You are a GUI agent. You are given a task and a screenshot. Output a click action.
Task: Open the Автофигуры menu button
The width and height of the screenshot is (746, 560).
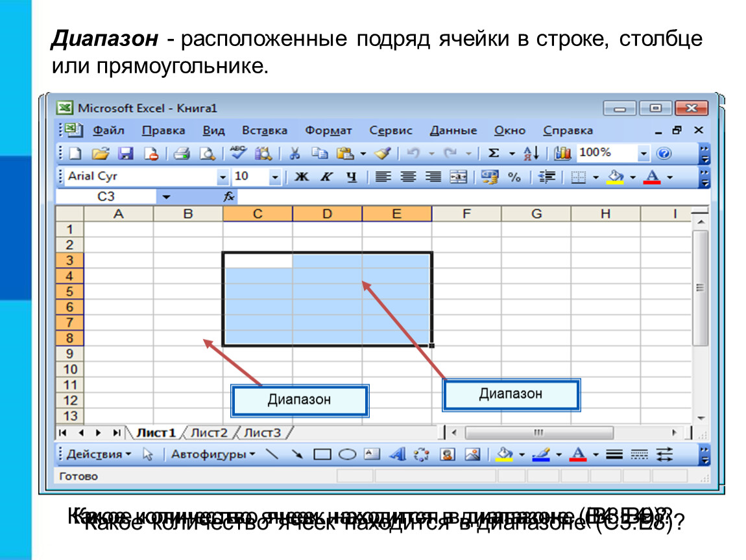(213, 454)
